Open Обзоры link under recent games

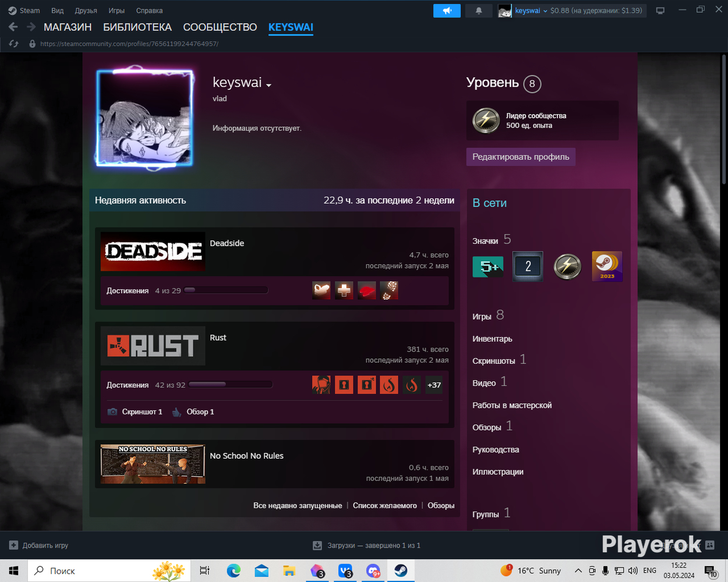point(441,506)
